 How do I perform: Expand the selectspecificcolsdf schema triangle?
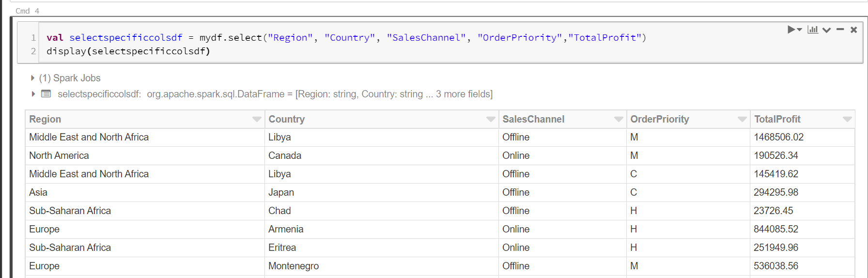tap(33, 94)
